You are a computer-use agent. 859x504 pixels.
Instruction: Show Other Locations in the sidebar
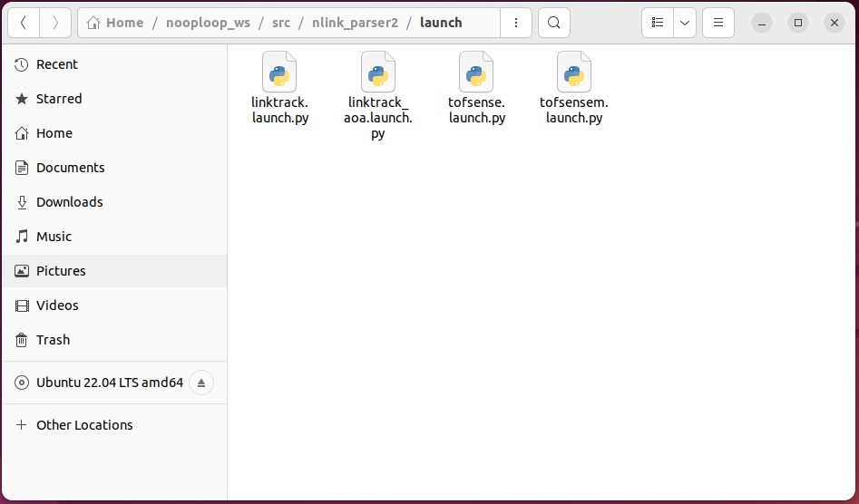click(84, 425)
